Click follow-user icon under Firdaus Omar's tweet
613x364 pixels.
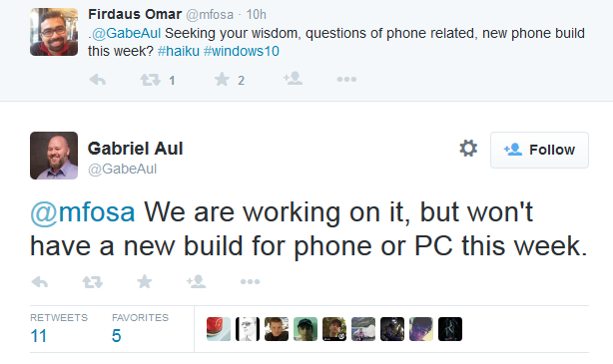pyautogui.click(x=293, y=79)
